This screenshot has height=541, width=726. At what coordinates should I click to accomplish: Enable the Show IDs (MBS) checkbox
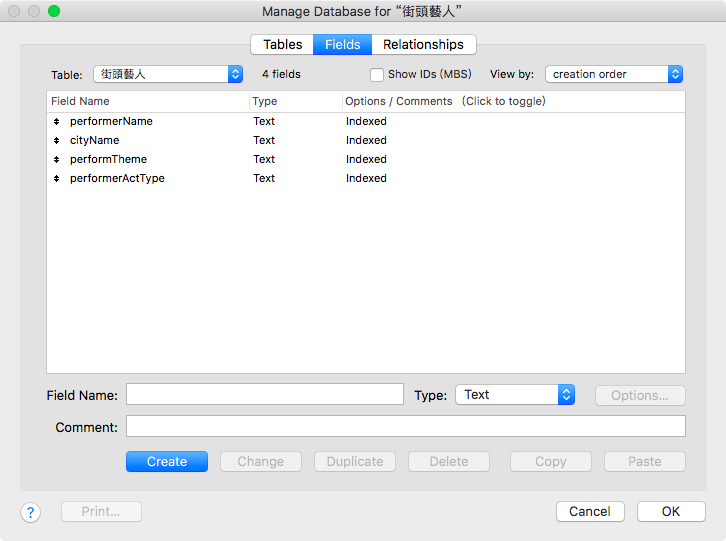coord(376,75)
